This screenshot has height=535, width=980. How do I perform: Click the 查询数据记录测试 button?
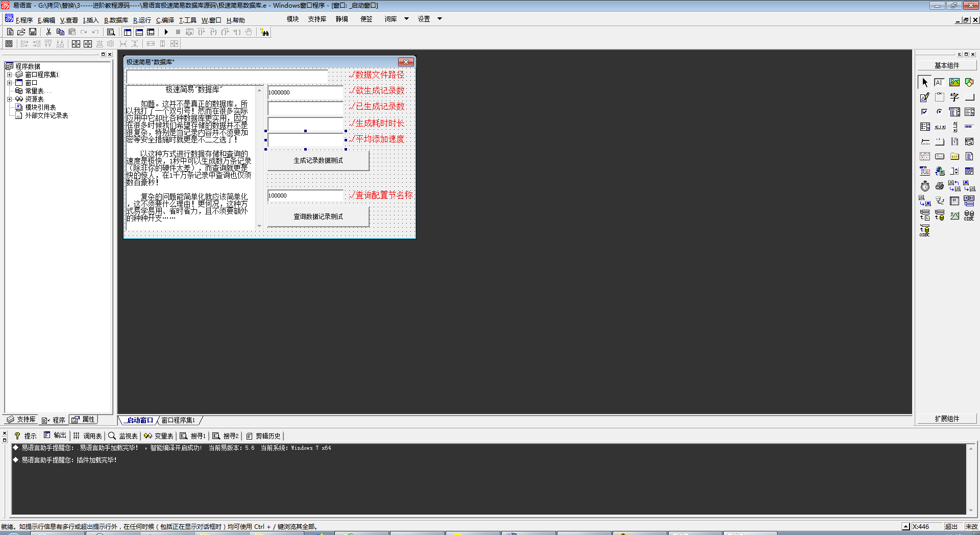318,216
